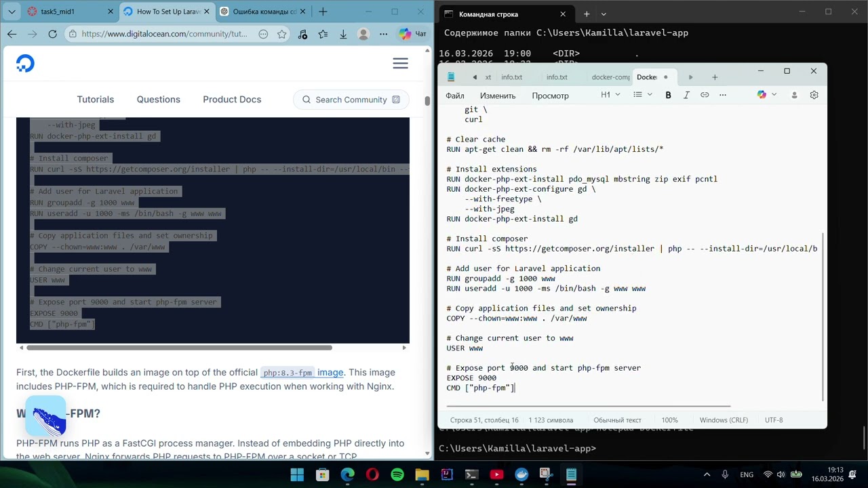Open the Файл menu in Notepad
This screenshot has height=488, width=868.
tap(455, 96)
